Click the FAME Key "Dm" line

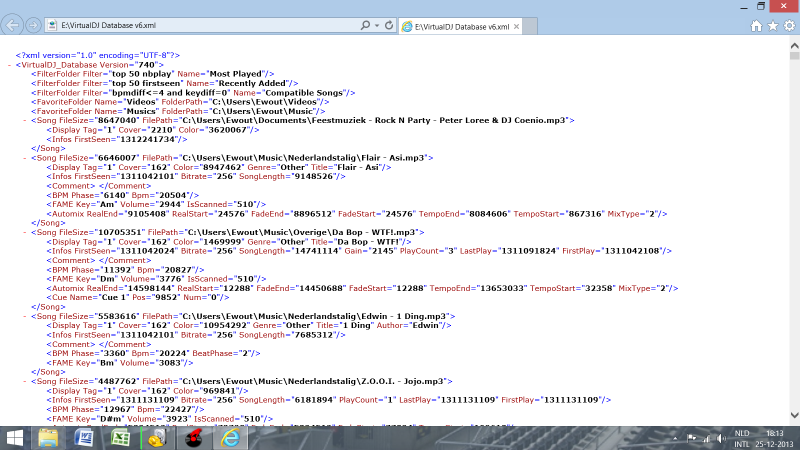[156, 279]
